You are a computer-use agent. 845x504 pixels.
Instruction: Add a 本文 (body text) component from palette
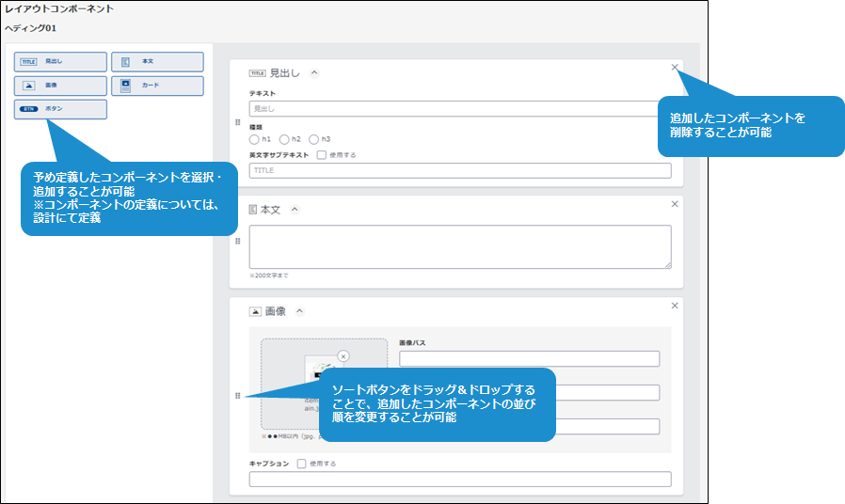pyautogui.click(x=157, y=62)
